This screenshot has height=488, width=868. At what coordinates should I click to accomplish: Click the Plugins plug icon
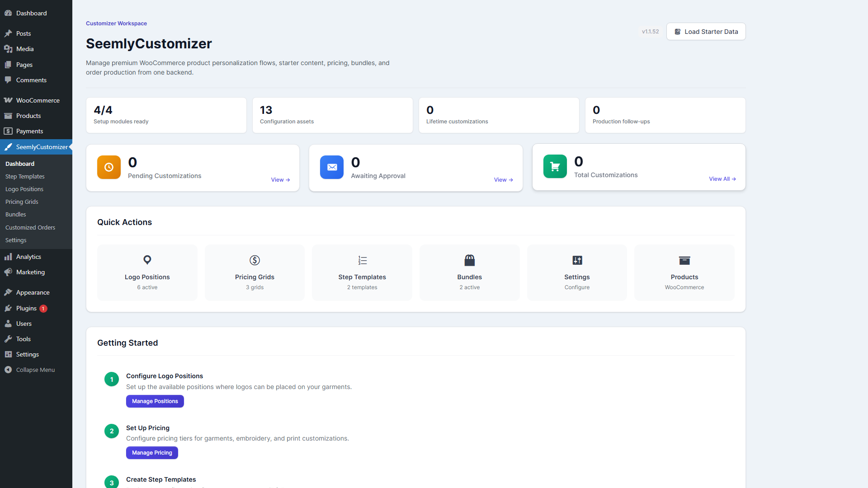tap(8, 308)
